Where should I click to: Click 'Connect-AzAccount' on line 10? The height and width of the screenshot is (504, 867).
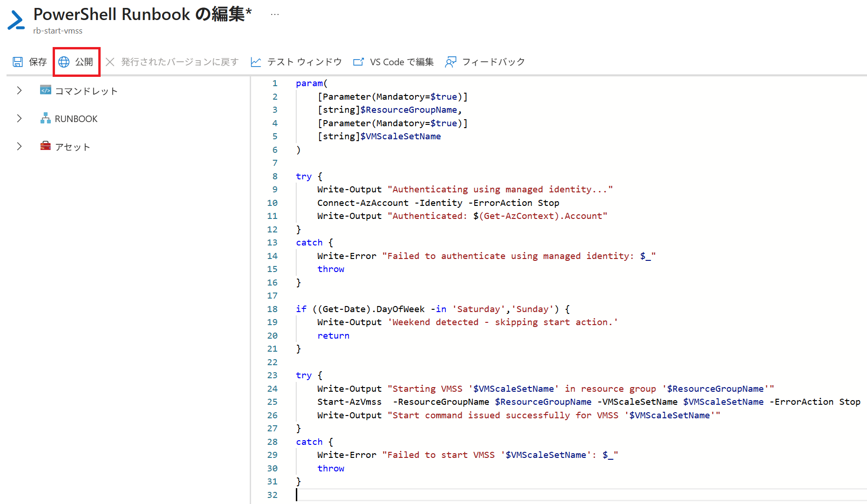363,203
